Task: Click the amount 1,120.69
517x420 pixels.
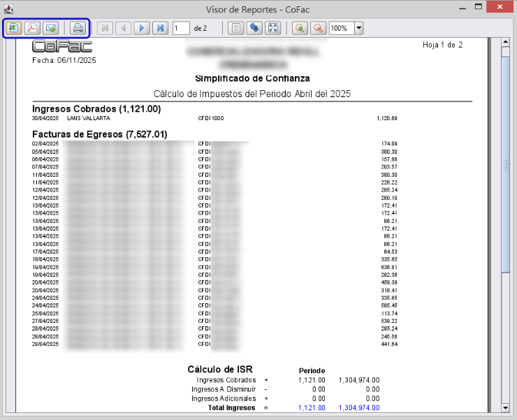Action: 387,118
